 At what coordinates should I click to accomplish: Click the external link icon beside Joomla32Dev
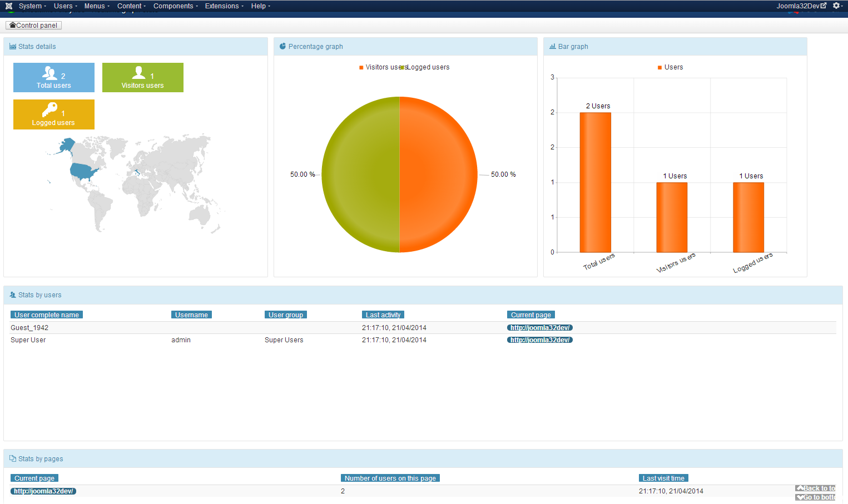click(824, 6)
